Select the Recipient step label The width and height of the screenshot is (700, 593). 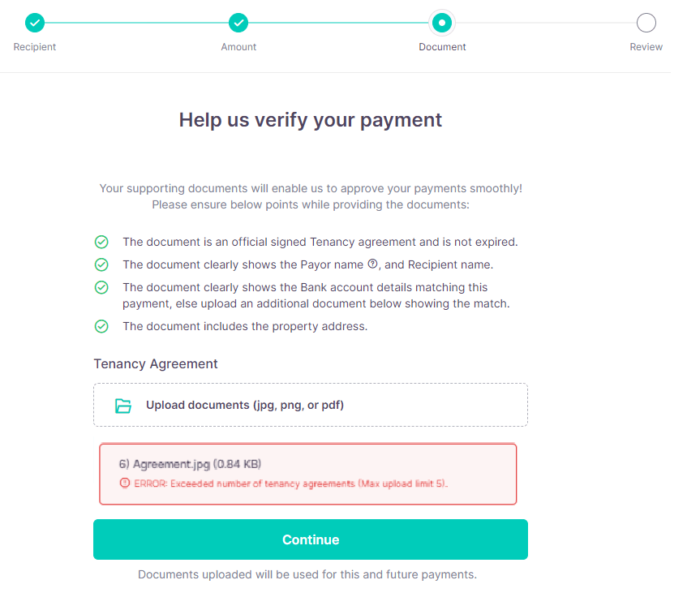[34, 46]
